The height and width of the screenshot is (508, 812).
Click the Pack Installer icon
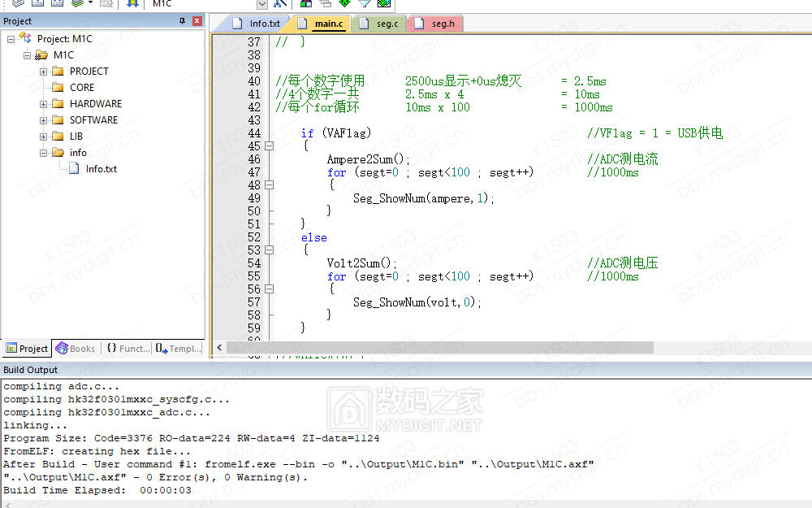pos(384,3)
